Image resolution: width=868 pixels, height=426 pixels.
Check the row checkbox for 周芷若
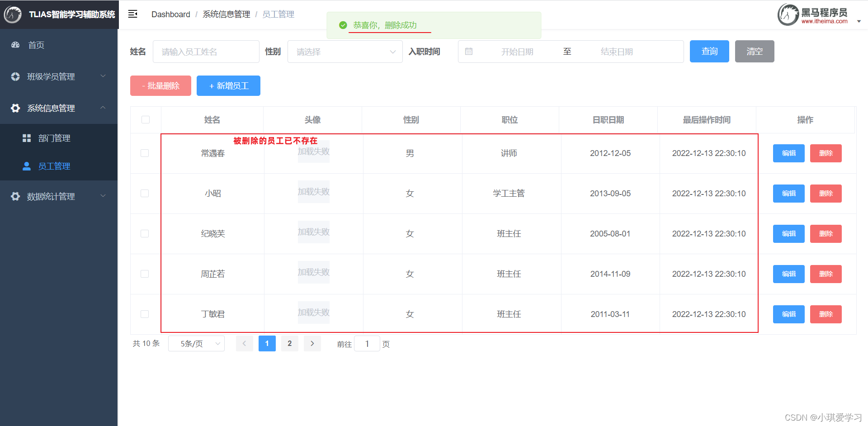click(145, 274)
